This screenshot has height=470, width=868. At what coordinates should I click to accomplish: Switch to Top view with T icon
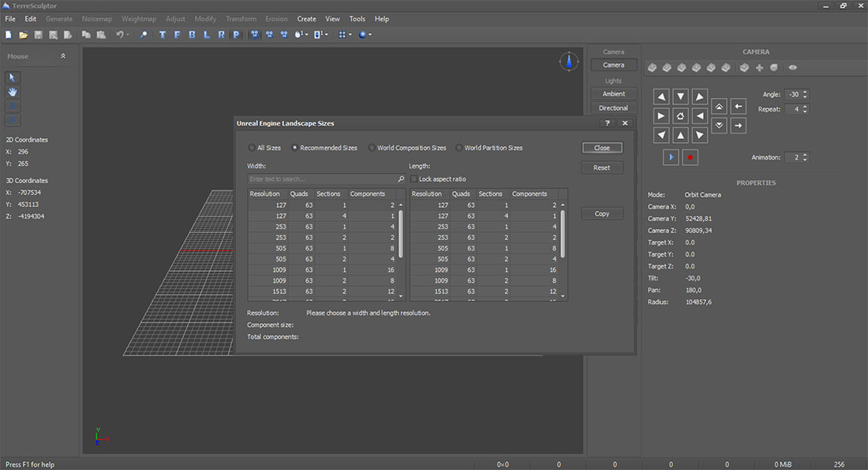point(163,35)
